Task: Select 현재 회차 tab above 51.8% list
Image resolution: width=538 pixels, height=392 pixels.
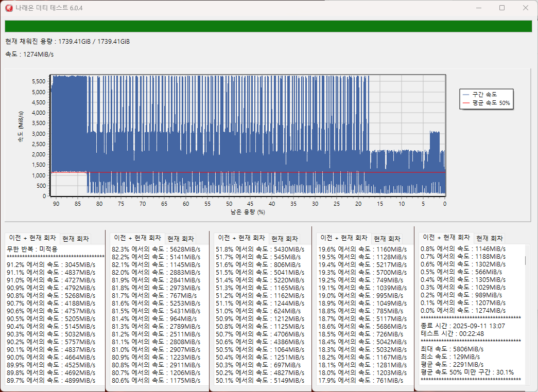Action: click(x=284, y=239)
